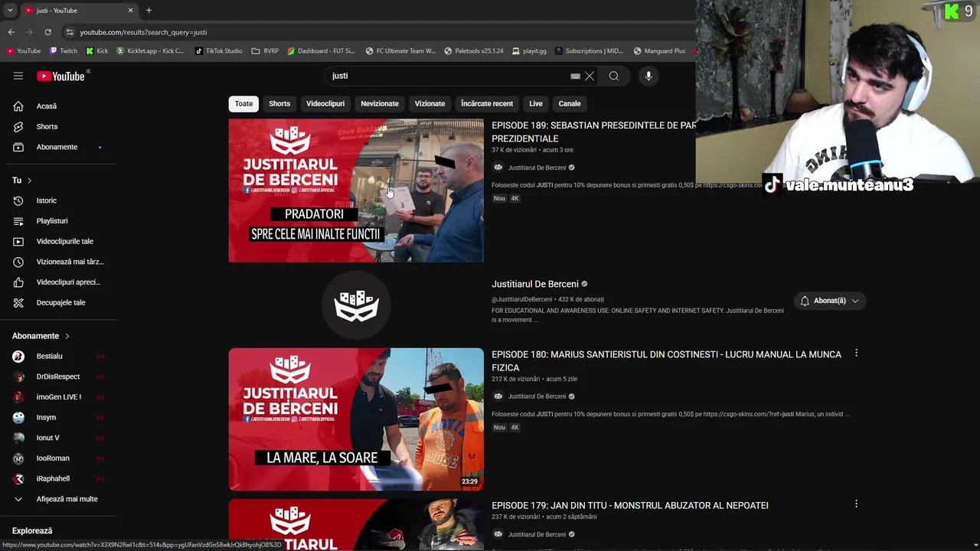Expand the Tu section chevron
The image size is (980, 551).
tap(29, 181)
